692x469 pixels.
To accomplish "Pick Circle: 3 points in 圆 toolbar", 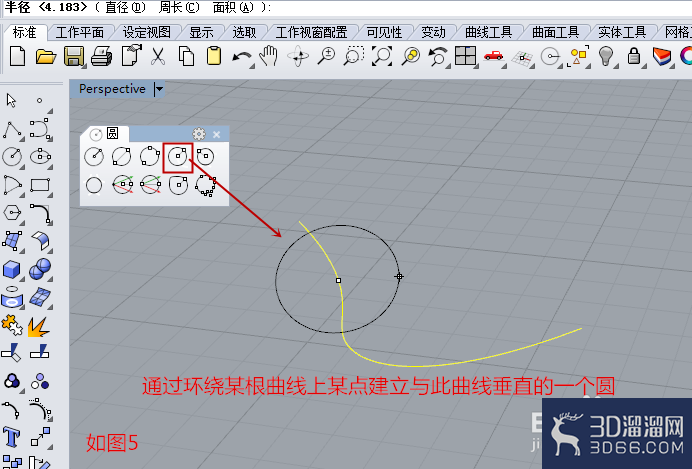I will (x=150, y=156).
